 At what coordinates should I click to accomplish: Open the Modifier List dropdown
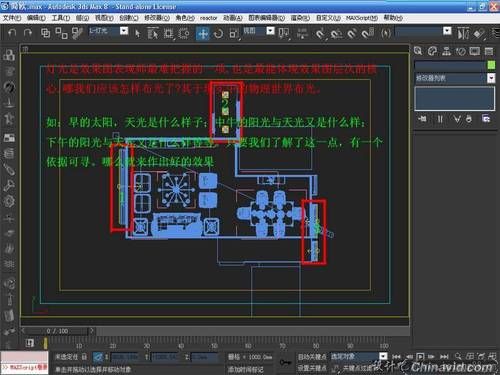click(x=455, y=78)
